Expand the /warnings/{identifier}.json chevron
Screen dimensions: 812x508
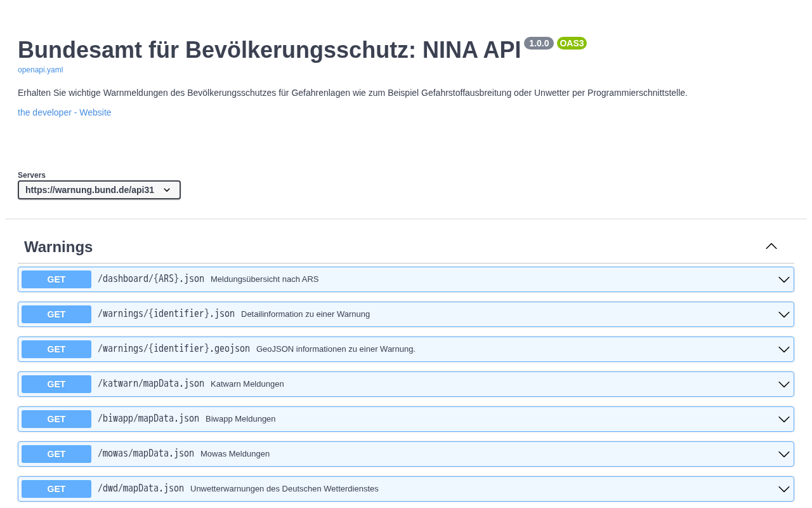pyautogui.click(x=784, y=314)
